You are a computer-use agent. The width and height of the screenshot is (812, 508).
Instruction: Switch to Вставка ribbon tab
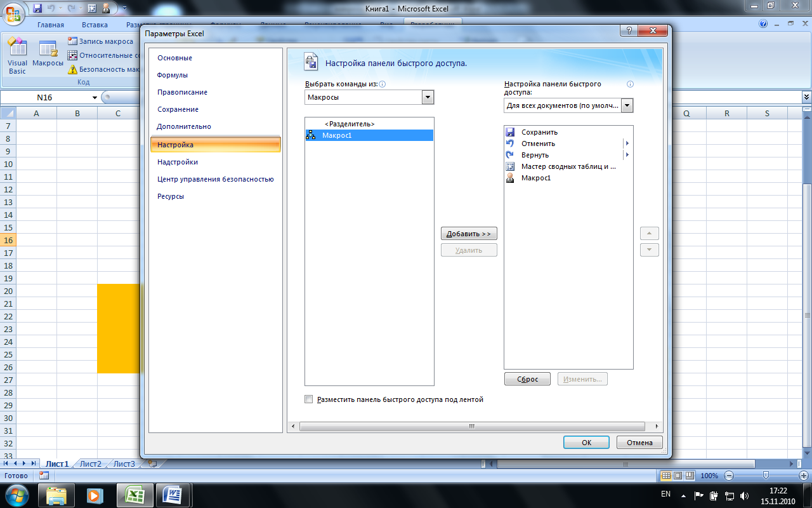(x=95, y=25)
